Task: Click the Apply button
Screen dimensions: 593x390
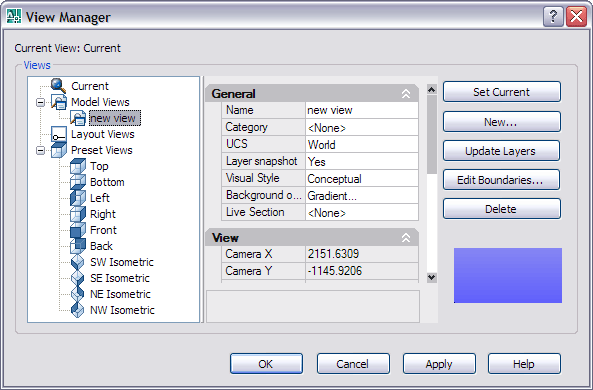Action: pyautogui.click(x=439, y=364)
